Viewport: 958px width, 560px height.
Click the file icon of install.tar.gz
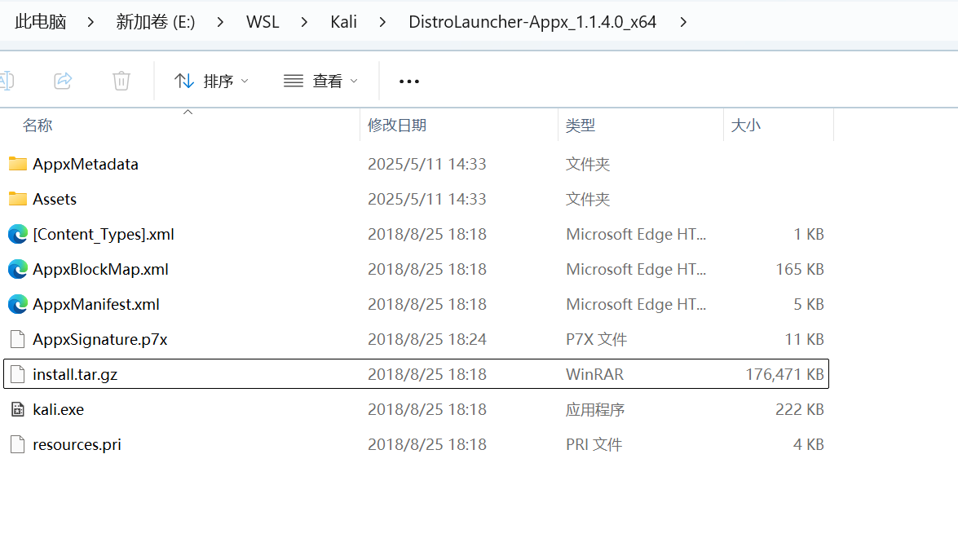pos(18,374)
